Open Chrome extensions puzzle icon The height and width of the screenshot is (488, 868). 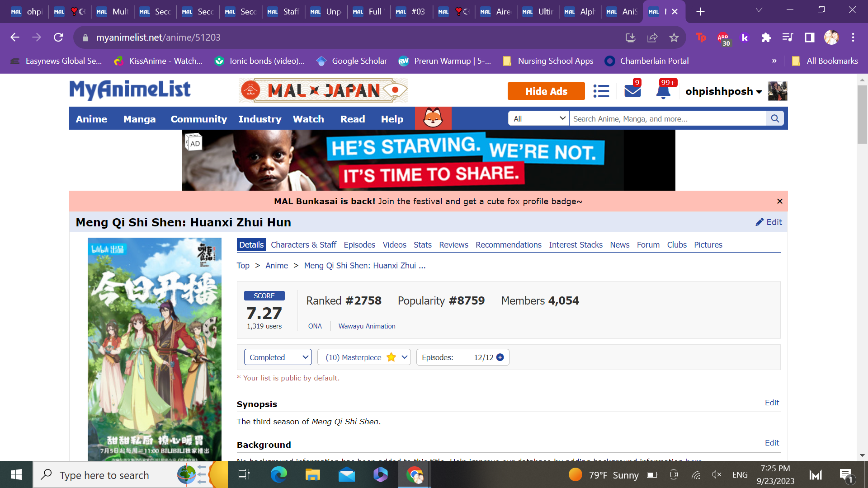[766, 38]
